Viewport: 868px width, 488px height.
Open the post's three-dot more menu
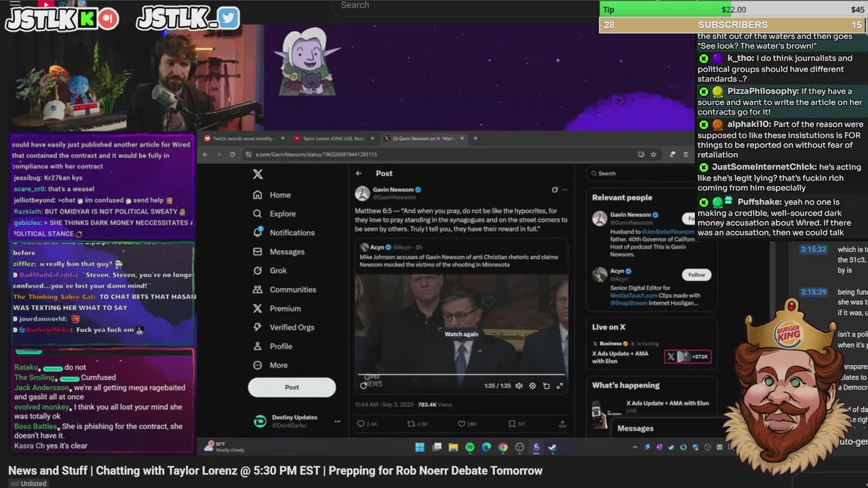point(564,190)
